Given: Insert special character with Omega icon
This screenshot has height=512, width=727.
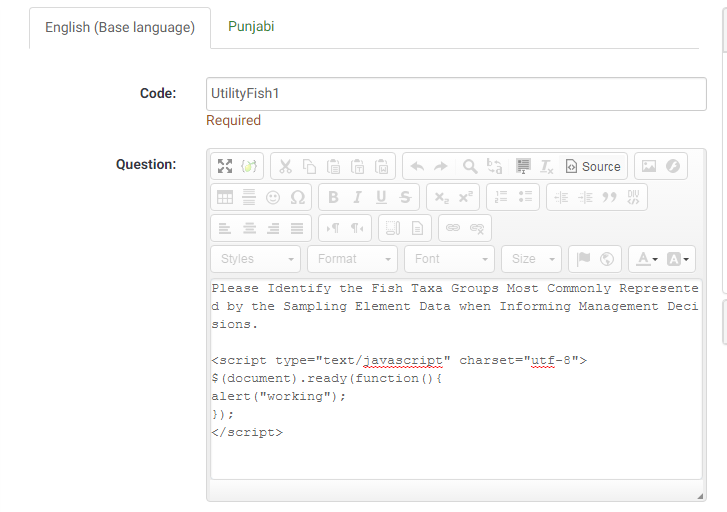Looking at the screenshot, I should pos(297,197).
